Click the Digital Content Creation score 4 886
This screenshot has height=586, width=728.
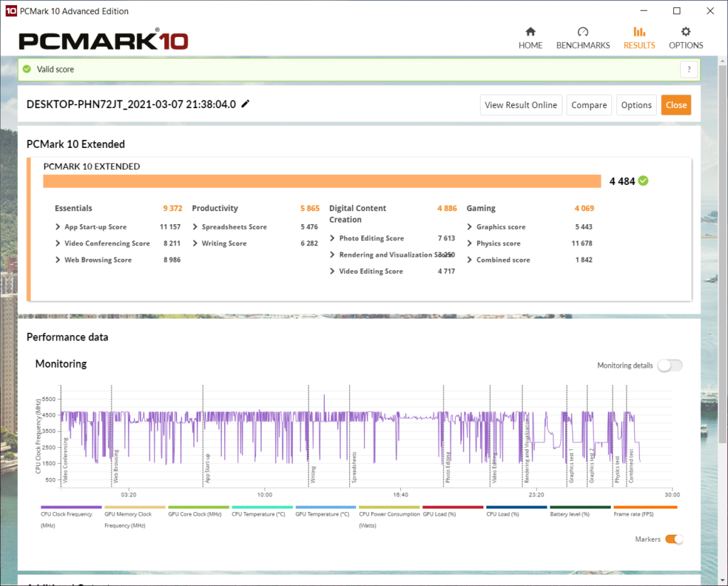click(446, 208)
